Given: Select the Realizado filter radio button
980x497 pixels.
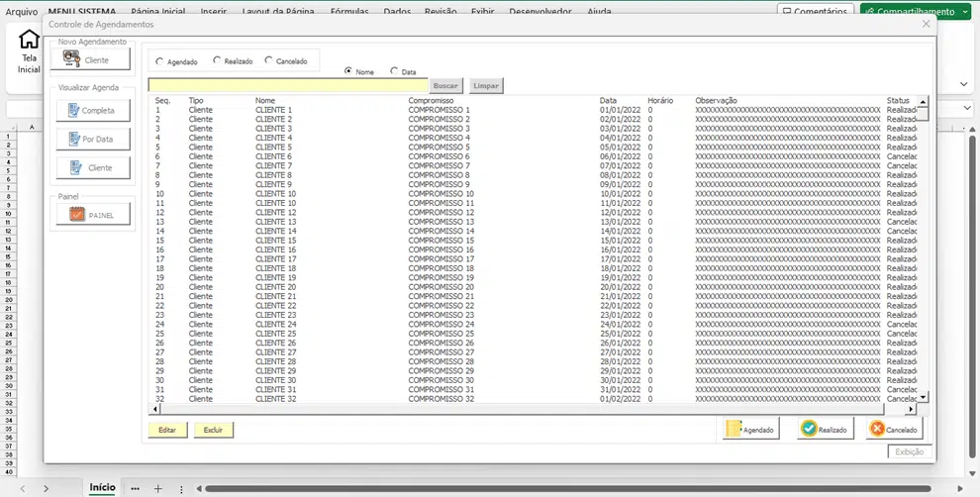Looking at the screenshot, I should tap(217, 61).
